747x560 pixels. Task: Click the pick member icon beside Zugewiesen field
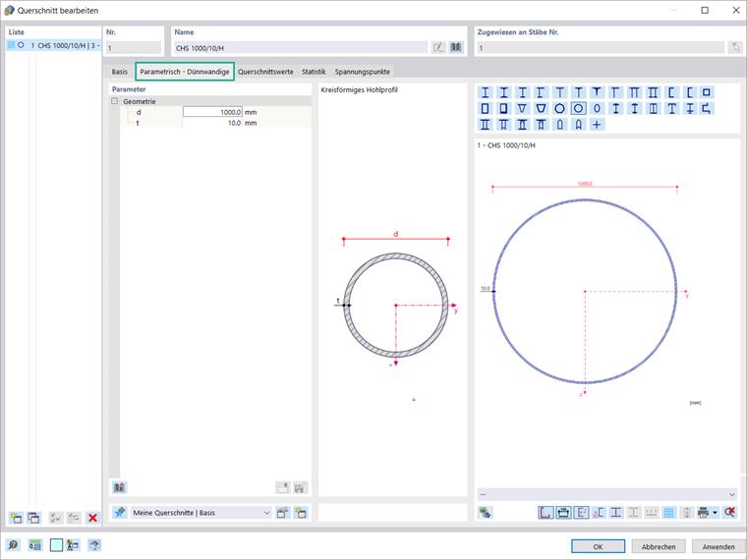[x=734, y=47]
